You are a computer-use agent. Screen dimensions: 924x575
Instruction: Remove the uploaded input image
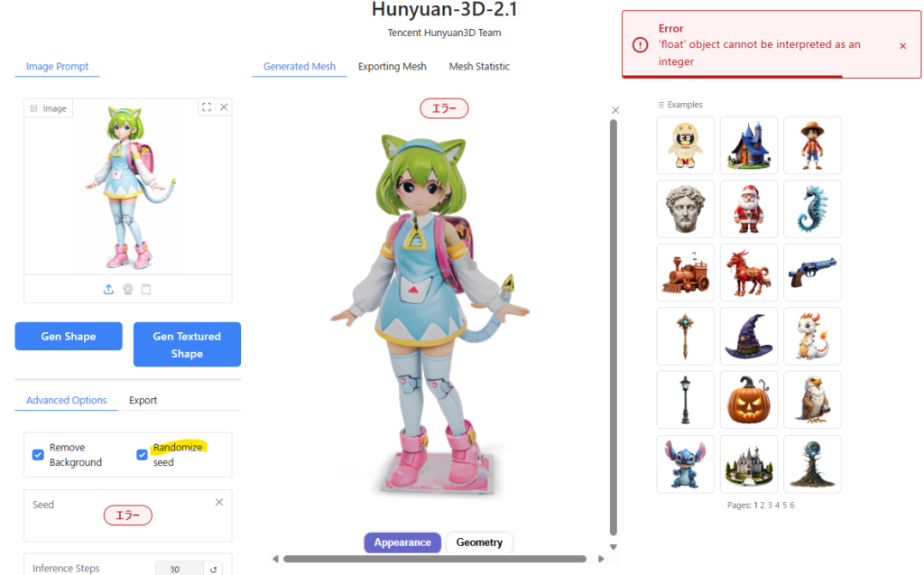224,107
